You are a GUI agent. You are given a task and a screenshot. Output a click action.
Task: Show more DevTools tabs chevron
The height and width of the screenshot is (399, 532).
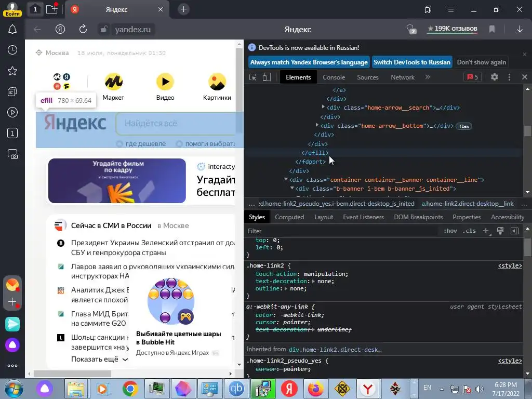tap(428, 77)
